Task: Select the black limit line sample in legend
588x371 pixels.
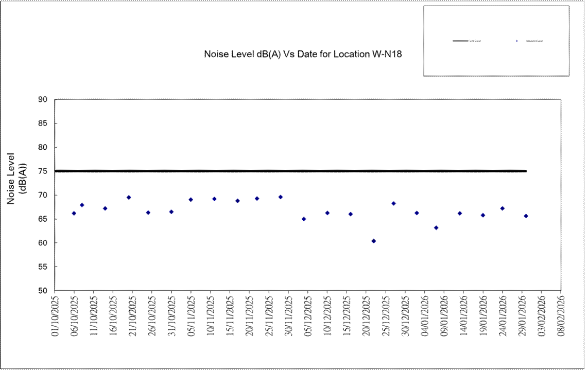Action: pyautogui.click(x=460, y=41)
